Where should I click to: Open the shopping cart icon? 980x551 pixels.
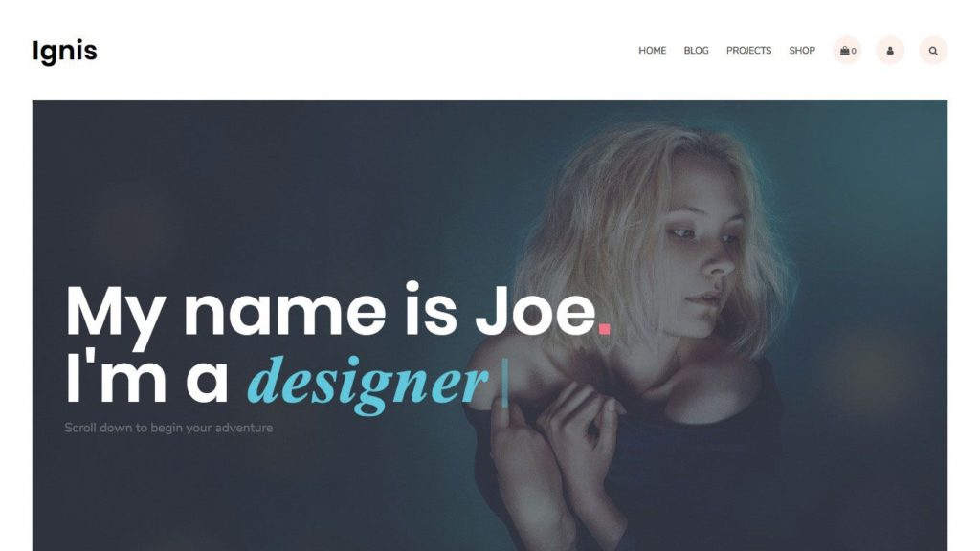847,51
